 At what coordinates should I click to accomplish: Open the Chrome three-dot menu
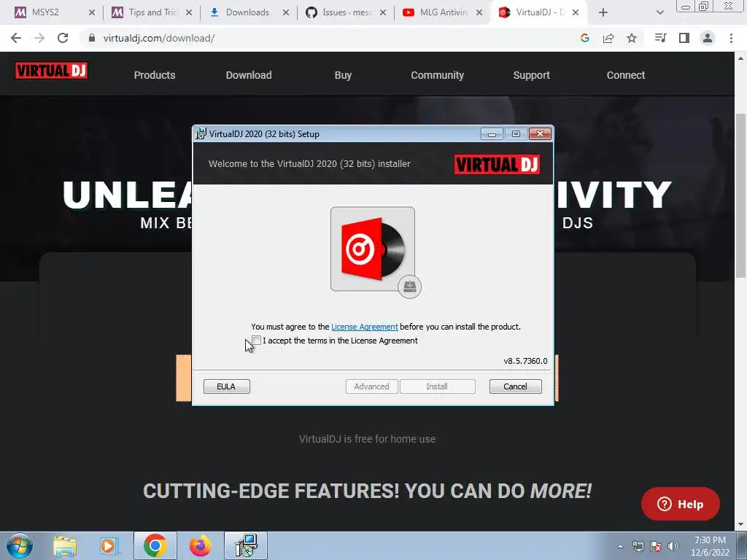click(731, 38)
